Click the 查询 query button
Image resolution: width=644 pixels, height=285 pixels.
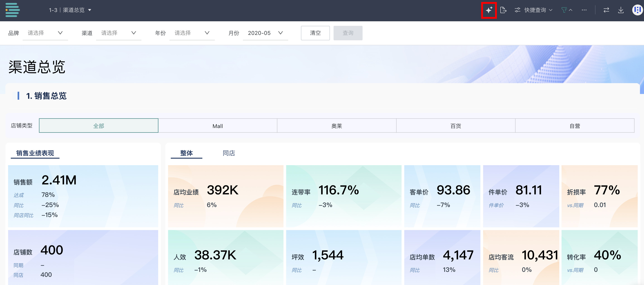(348, 33)
